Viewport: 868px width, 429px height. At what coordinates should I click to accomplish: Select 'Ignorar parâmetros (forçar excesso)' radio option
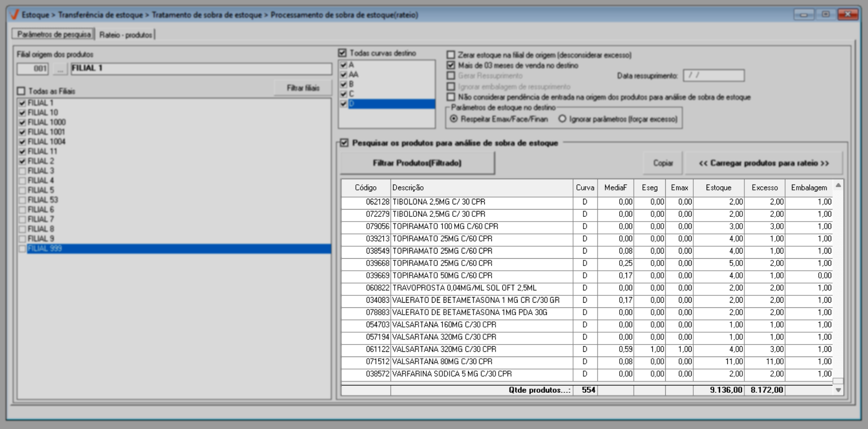[562, 119]
